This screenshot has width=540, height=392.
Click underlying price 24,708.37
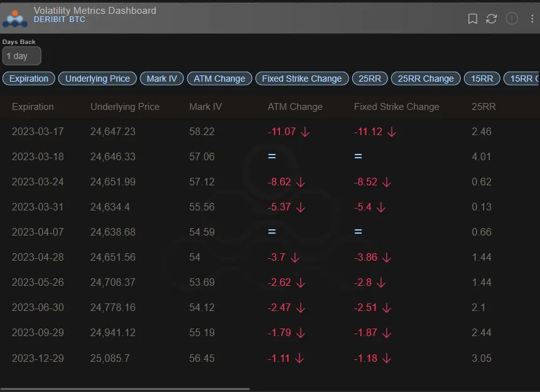point(112,283)
